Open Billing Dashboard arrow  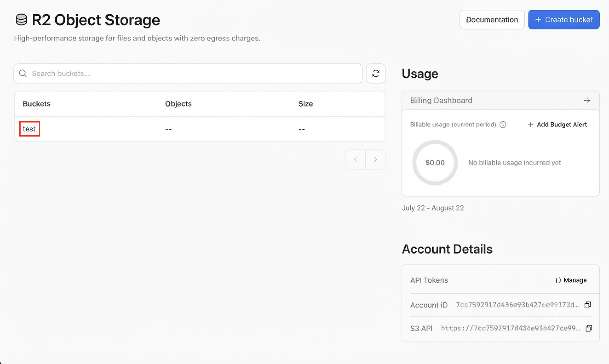click(587, 100)
